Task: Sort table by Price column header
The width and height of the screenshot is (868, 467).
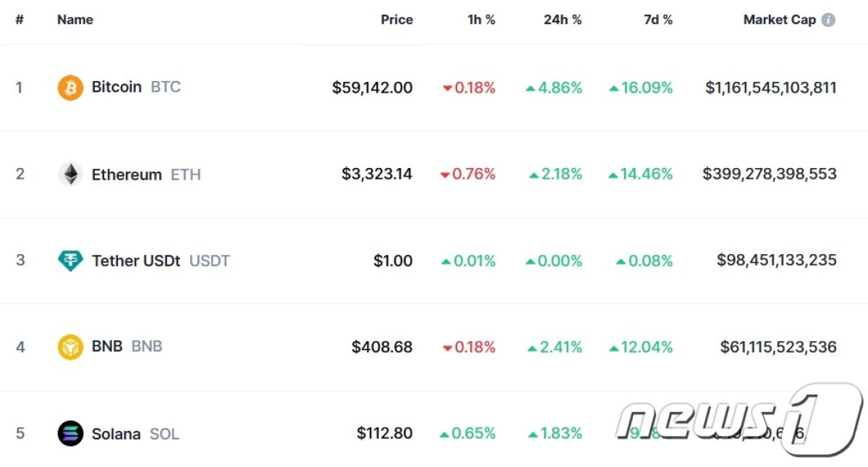Action: (396, 20)
